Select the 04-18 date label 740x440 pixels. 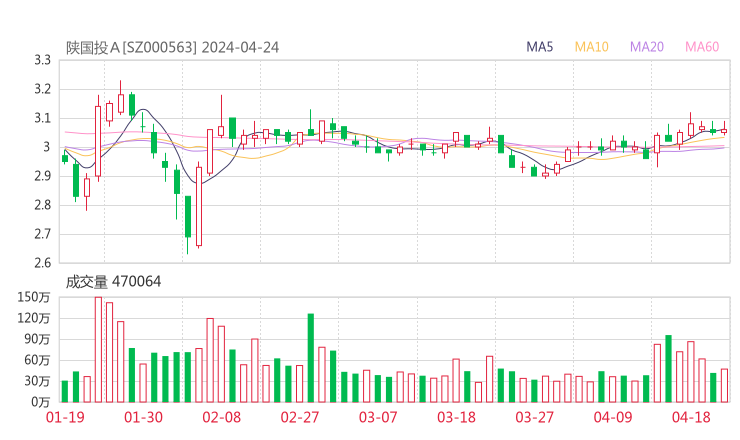click(691, 417)
